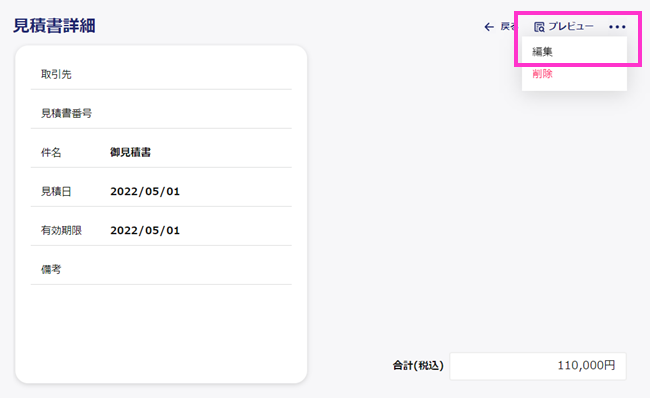Click the 備考 row label

click(51, 269)
